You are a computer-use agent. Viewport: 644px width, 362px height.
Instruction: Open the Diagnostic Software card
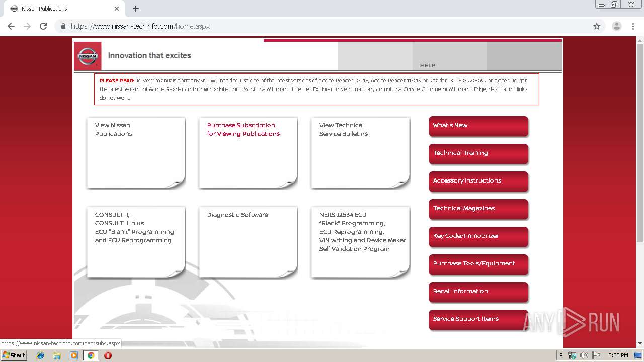248,242
